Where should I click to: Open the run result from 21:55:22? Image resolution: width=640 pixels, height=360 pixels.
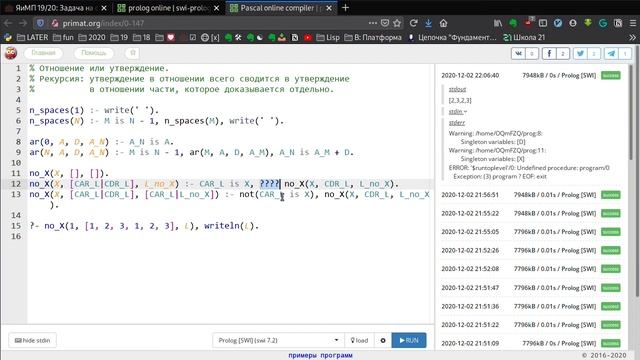(x=531, y=213)
